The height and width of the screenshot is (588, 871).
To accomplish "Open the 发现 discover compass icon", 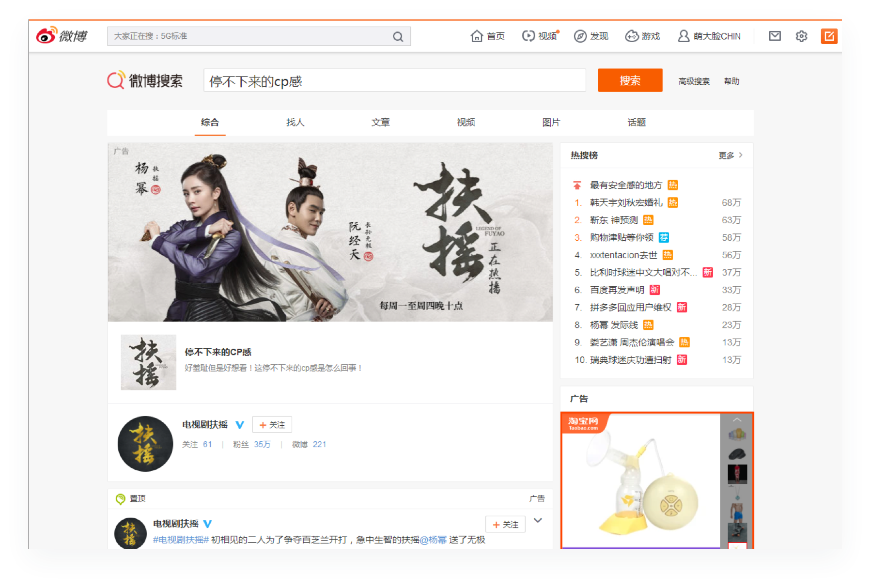I will click(x=580, y=36).
